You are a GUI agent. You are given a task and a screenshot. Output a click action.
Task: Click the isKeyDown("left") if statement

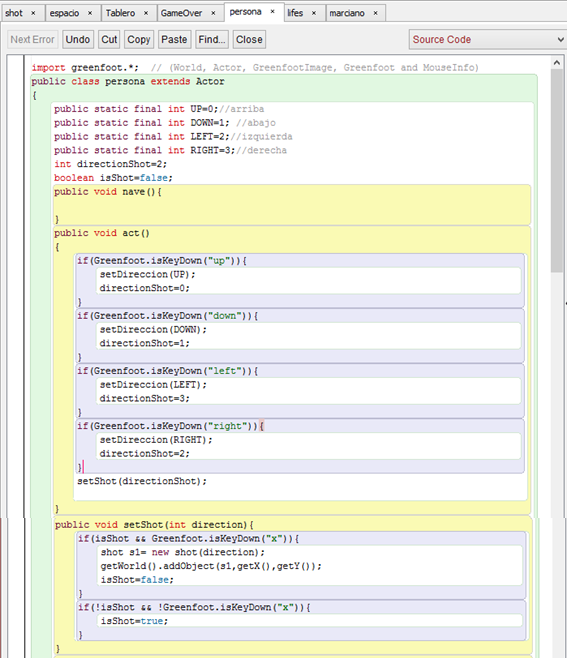(167, 371)
